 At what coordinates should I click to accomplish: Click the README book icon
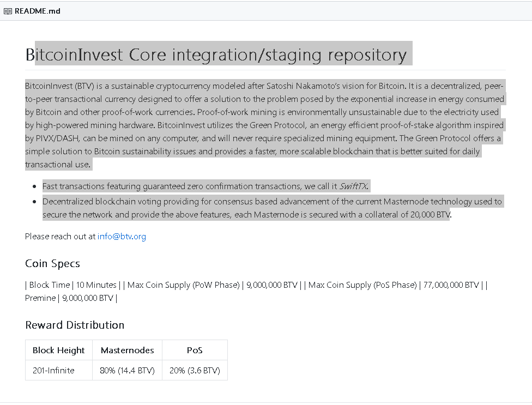tap(8, 11)
